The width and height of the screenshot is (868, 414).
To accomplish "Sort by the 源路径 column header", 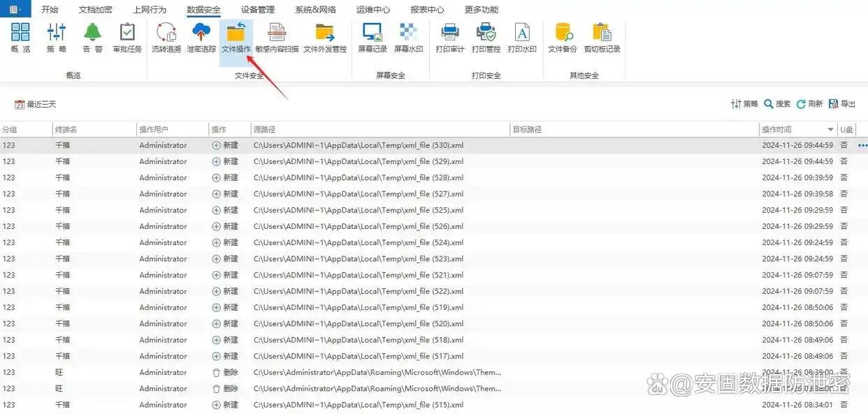I will pos(380,130).
